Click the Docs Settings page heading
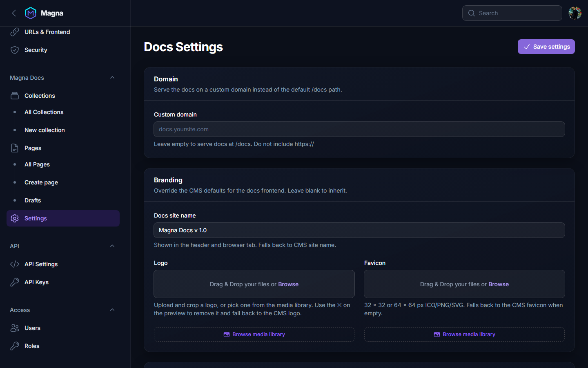This screenshot has height=368, width=588. (x=183, y=47)
